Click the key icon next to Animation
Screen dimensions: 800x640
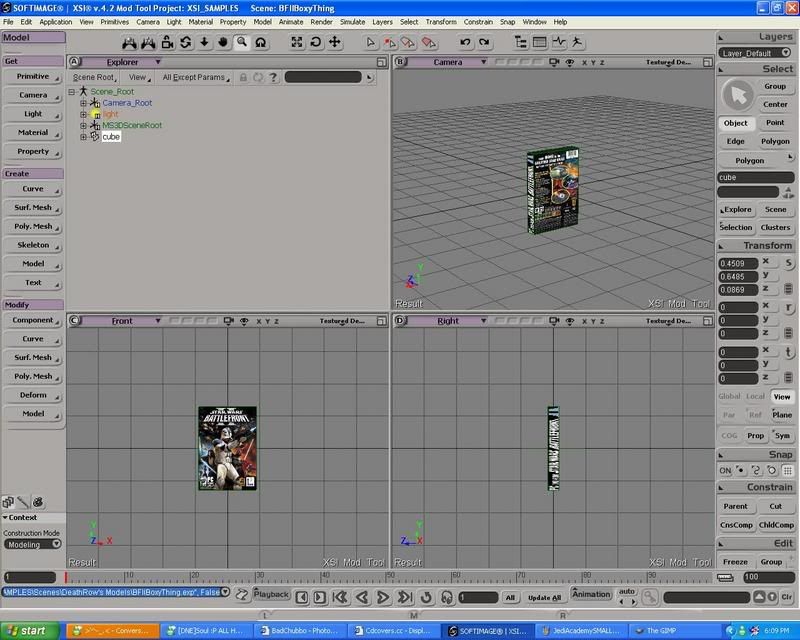point(649,597)
